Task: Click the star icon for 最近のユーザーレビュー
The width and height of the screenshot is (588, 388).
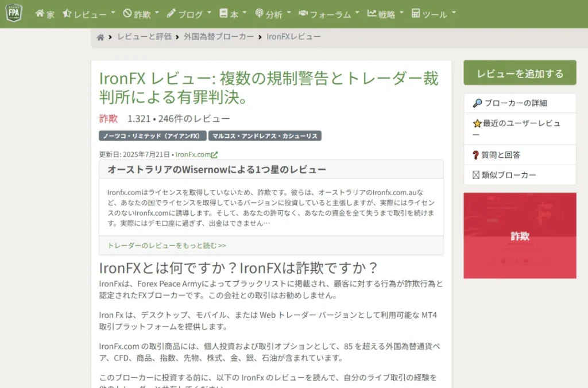Action: tap(479, 122)
